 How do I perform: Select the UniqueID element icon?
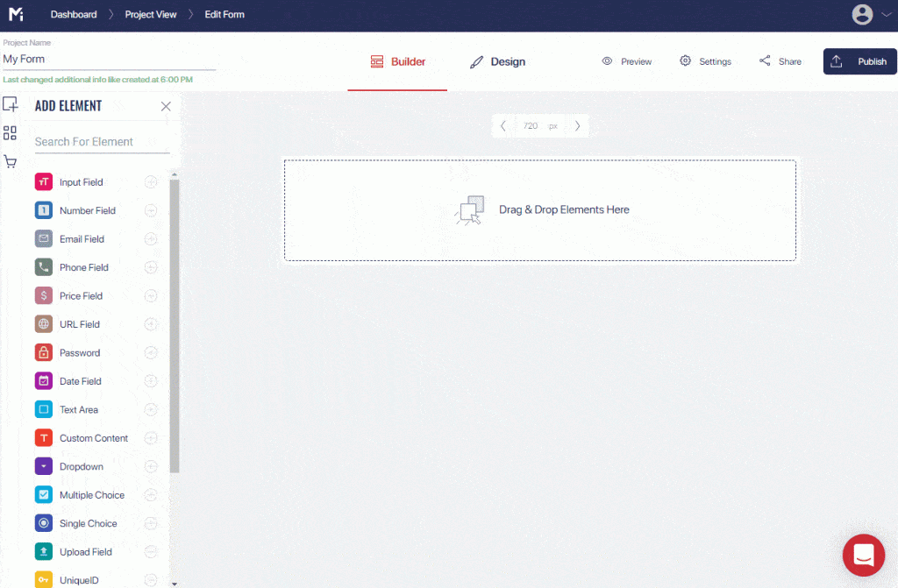click(x=44, y=579)
